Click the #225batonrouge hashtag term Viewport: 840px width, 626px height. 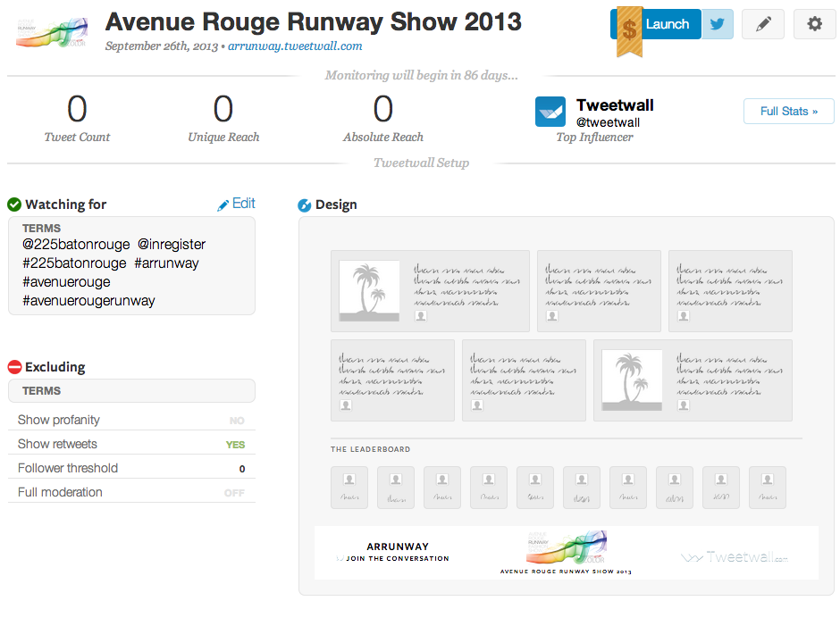coord(74,263)
